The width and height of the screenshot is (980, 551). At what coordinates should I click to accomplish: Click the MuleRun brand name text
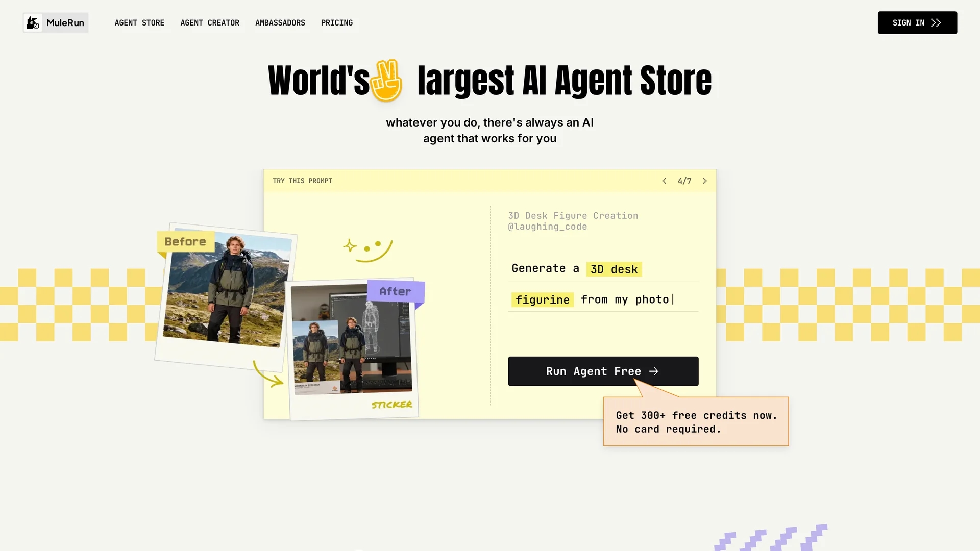(x=65, y=23)
